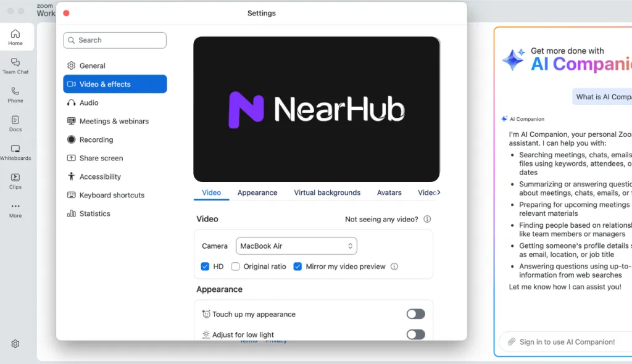
Task: Click the info icon next to Mirror my video preview
Action: point(394,267)
